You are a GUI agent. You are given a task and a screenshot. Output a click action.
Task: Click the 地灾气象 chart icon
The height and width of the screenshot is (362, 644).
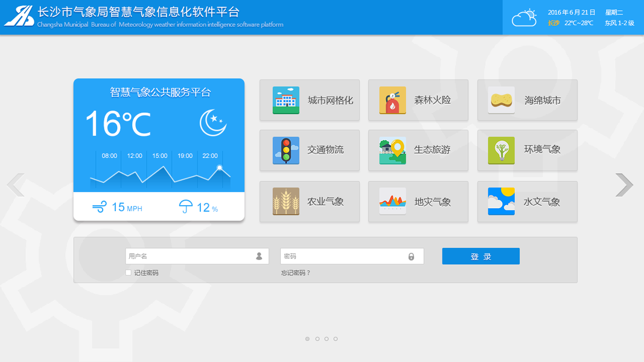coord(393,202)
